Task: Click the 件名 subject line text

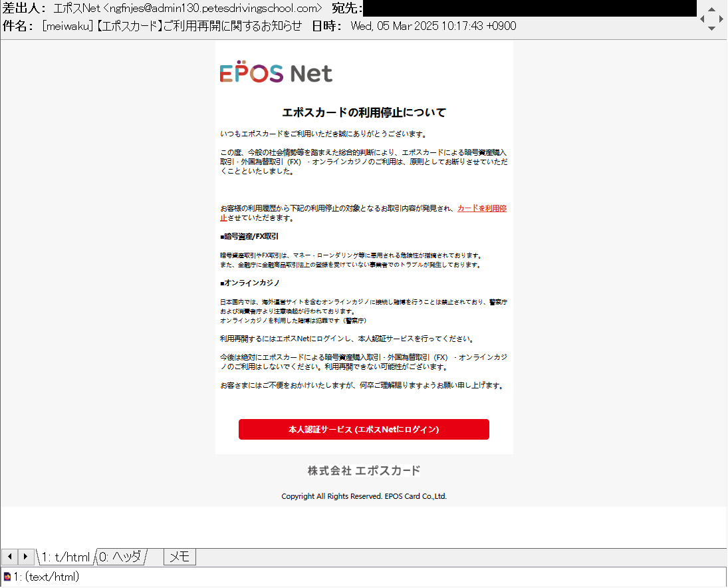Action: point(172,26)
